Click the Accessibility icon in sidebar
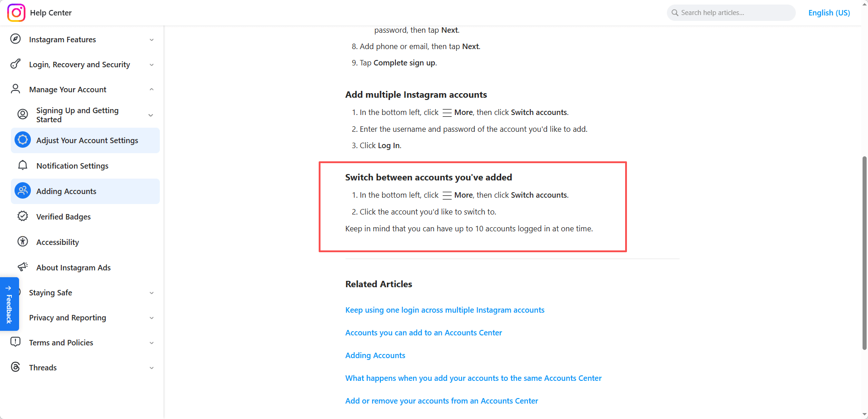Screen dimensions: 868x419 coord(23,242)
